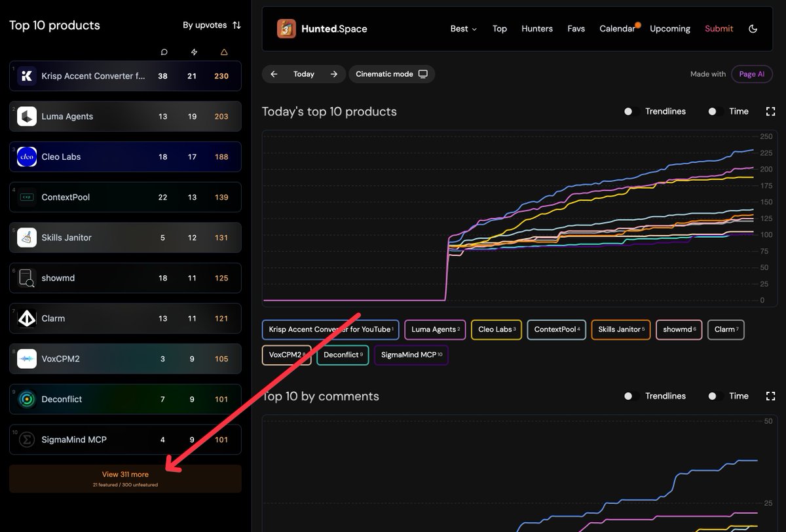Toggle ContextPool legend chip
This screenshot has width=786, height=532.
[557, 330]
